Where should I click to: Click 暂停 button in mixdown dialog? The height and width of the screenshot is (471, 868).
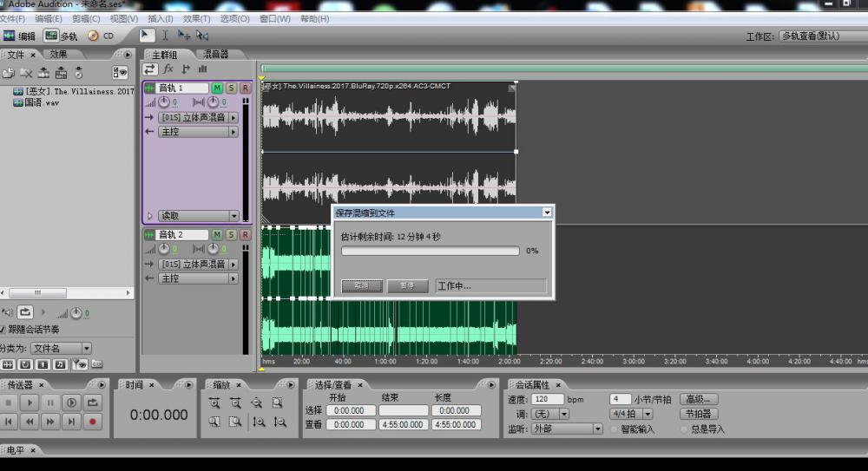click(x=407, y=285)
